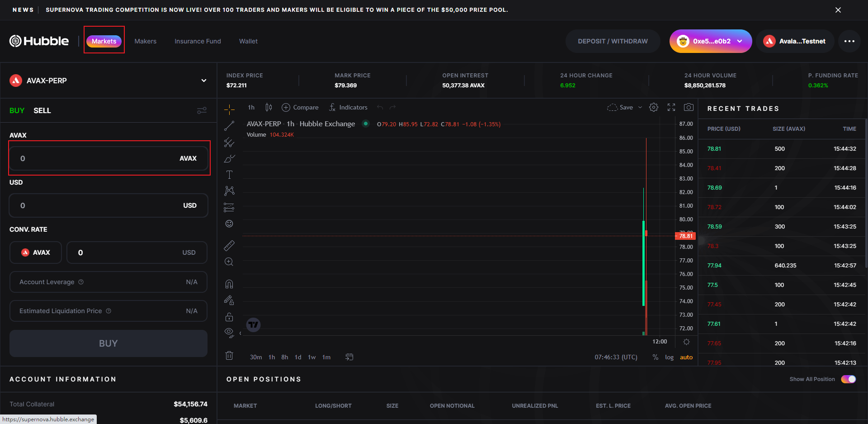Screen dimensions: 868x424
Task: Expand the AVAX-PERP market dropdown
Action: (x=203, y=81)
